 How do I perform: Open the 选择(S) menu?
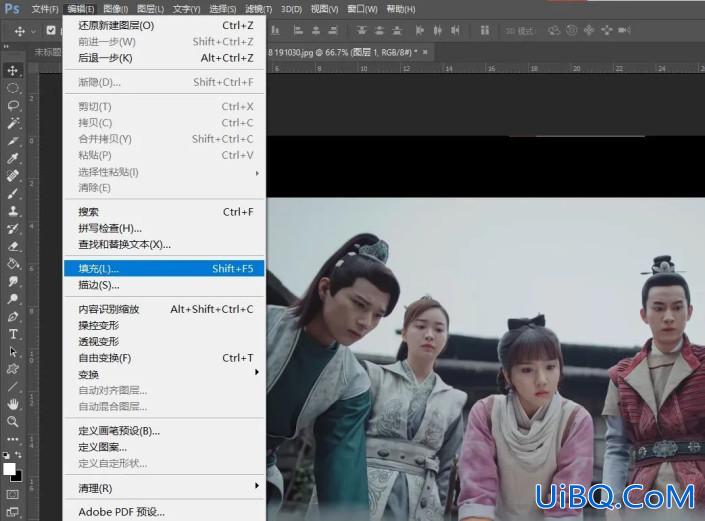coord(223,9)
